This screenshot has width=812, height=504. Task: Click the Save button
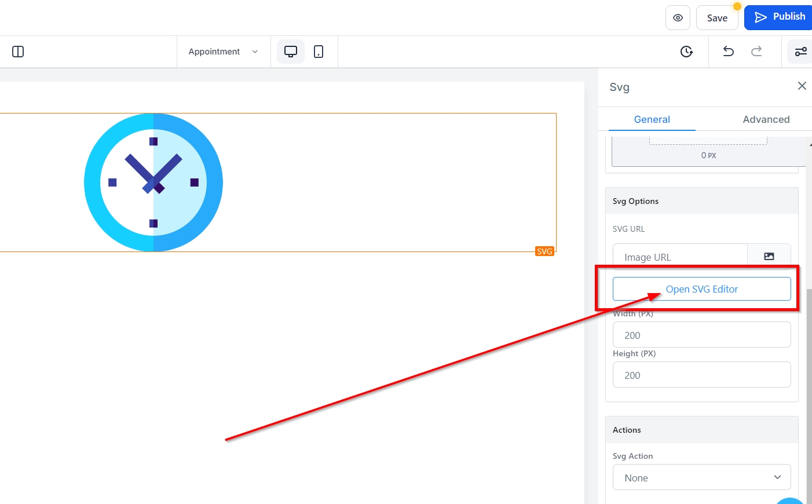pos(716,18)
